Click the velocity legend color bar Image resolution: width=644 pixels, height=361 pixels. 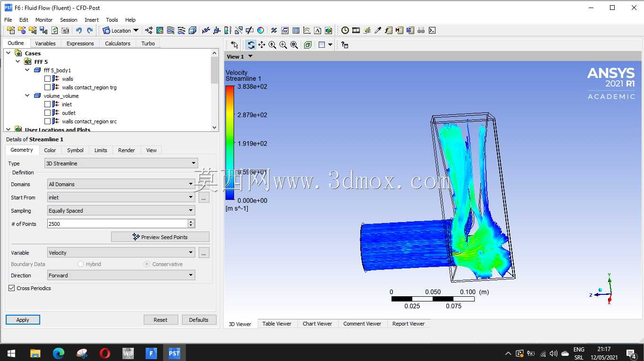click(x=230, y=143)
